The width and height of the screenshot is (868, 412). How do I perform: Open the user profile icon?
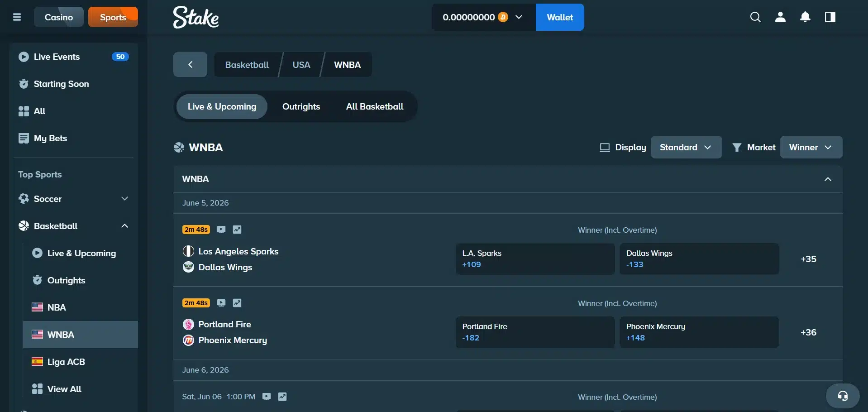(x=780, y=17)
